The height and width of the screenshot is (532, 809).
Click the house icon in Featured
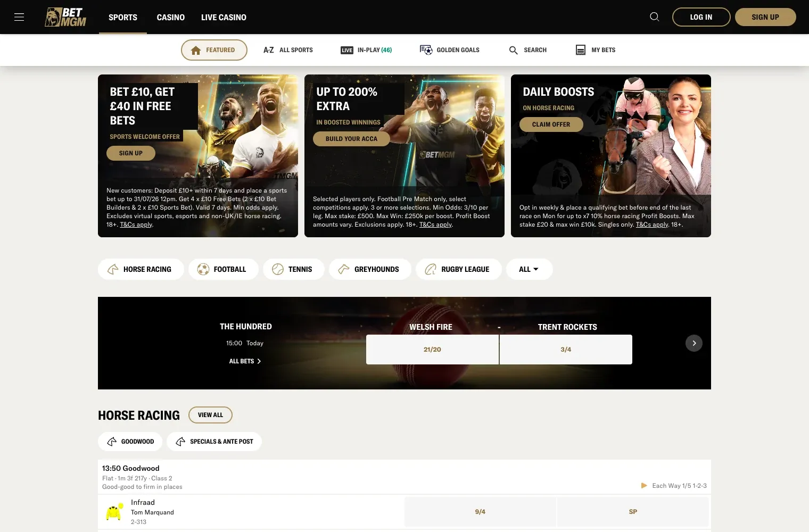pyautogui.click(x=196, y=51)
